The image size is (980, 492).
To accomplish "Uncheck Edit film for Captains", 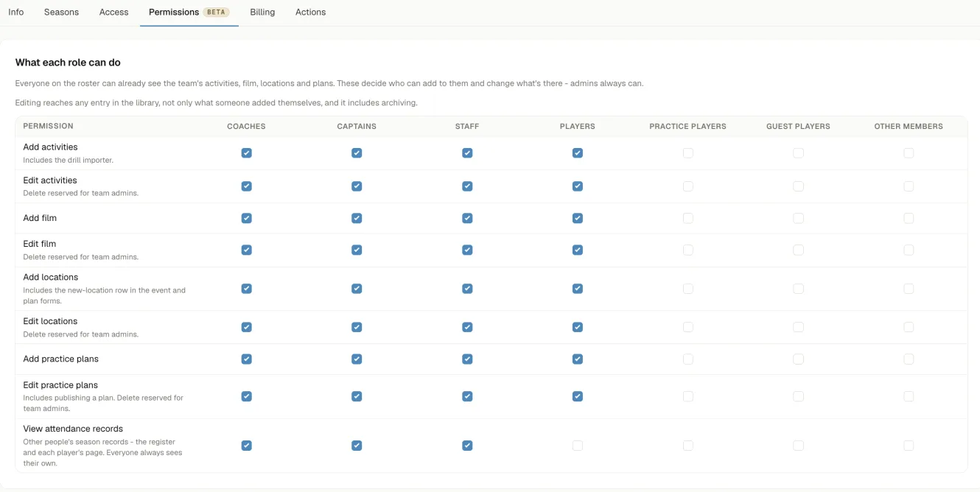I will click(x=357, y=250).
